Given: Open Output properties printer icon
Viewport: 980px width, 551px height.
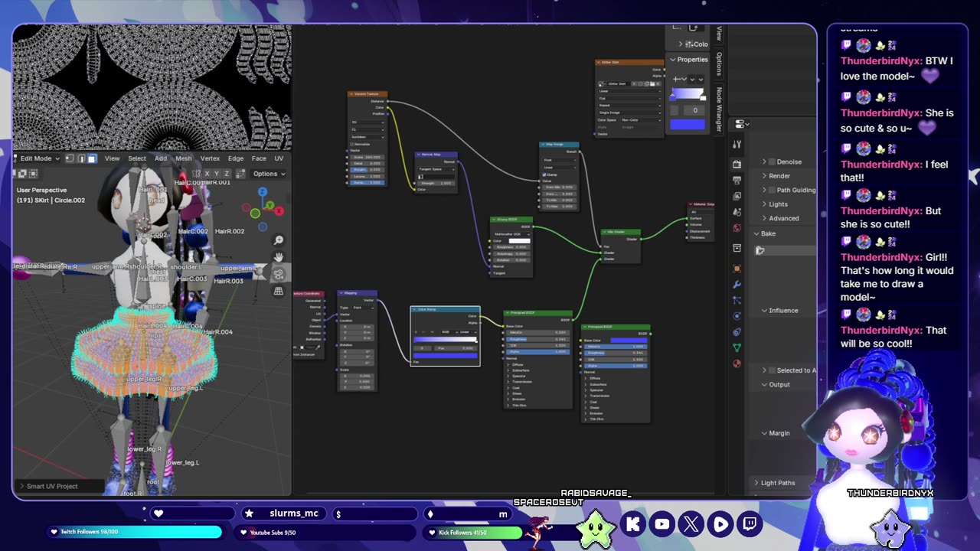Looking at the screenshot, I should click(x=737, y=181).
